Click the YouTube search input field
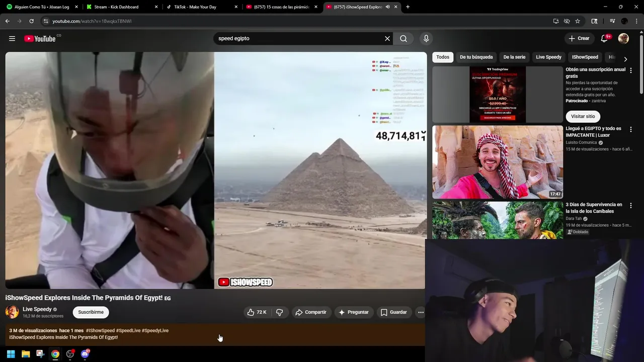Screen dimensions: 644x362 point(299,39)
